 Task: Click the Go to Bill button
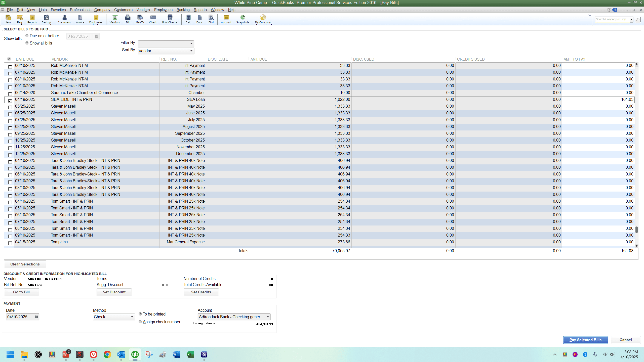coord(21,292)
